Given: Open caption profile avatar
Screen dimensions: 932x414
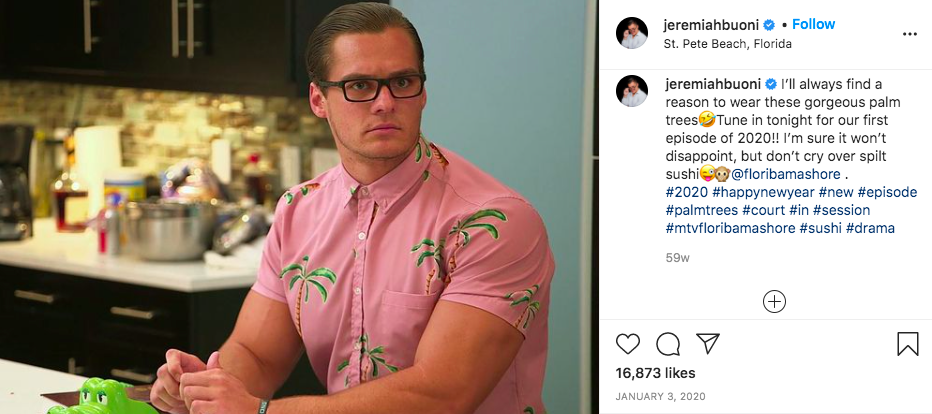Looking at the screenshot, I should click(x=632, y=91).
